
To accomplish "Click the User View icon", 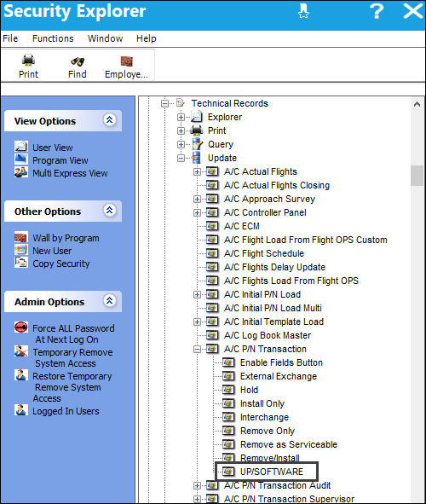I will coord(21,147).
